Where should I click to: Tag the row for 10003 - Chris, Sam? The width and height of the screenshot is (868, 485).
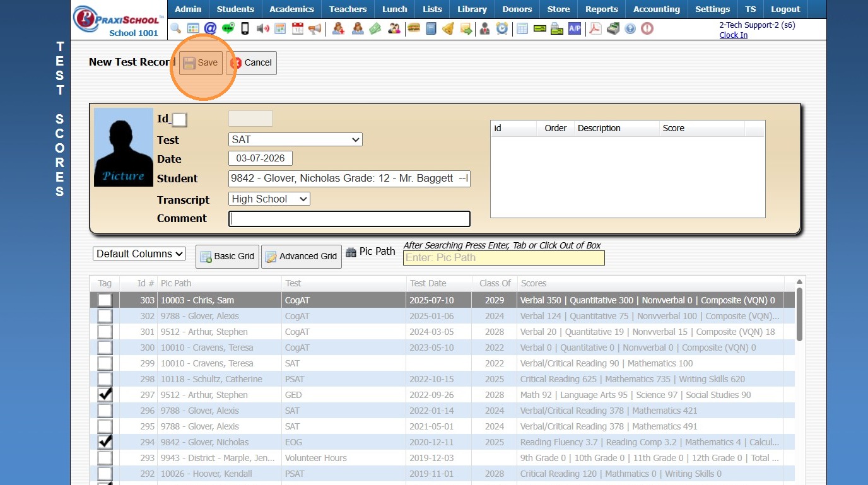click(105, 300)
